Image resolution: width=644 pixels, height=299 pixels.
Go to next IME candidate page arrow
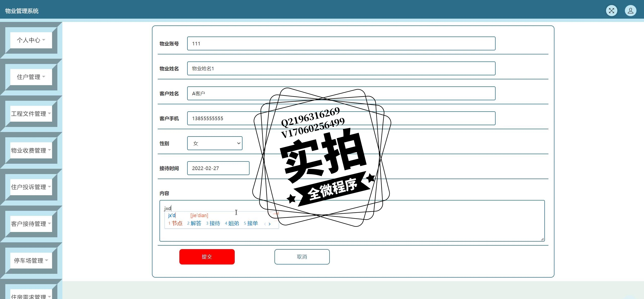point(270,224)
